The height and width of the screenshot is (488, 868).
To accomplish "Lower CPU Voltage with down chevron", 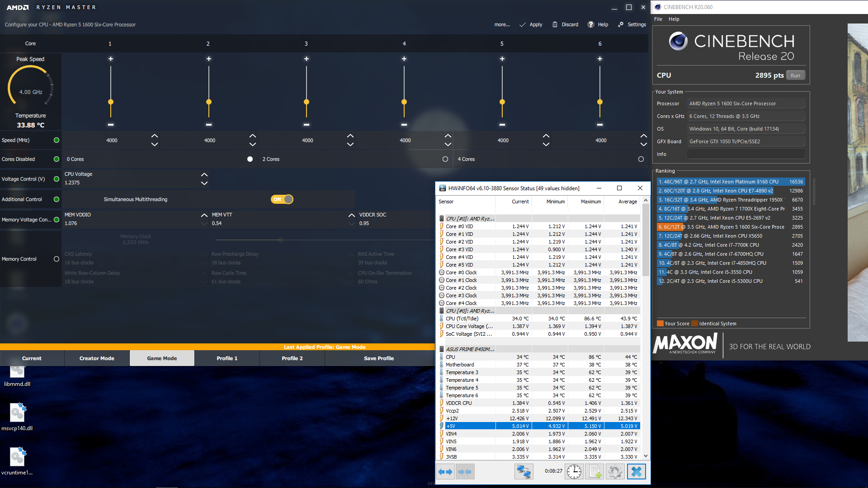I will [204, 183].
